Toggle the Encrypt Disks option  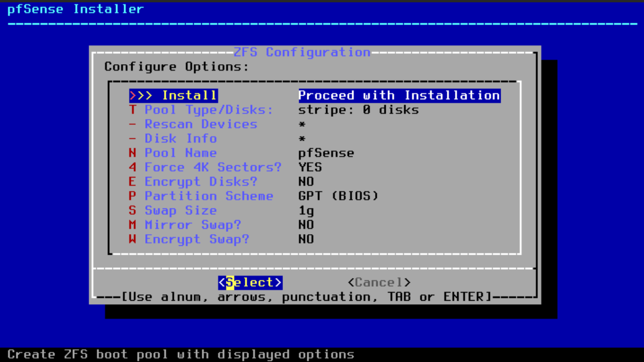(201, 182)
